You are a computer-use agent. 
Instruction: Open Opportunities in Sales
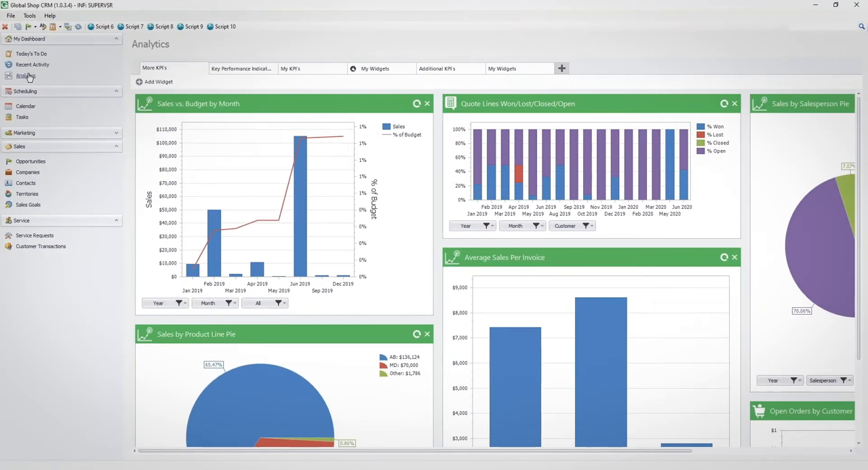31,161
